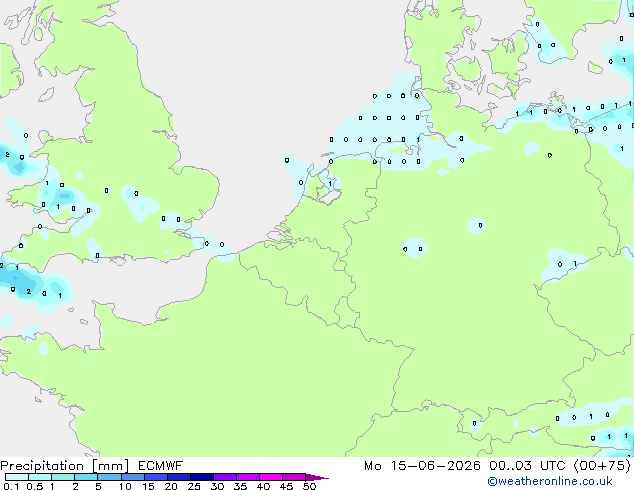The width and height of the screenshot is (634, 490).
Task: Select the 35–40 mm violet legend swatch
Action: 248,477
